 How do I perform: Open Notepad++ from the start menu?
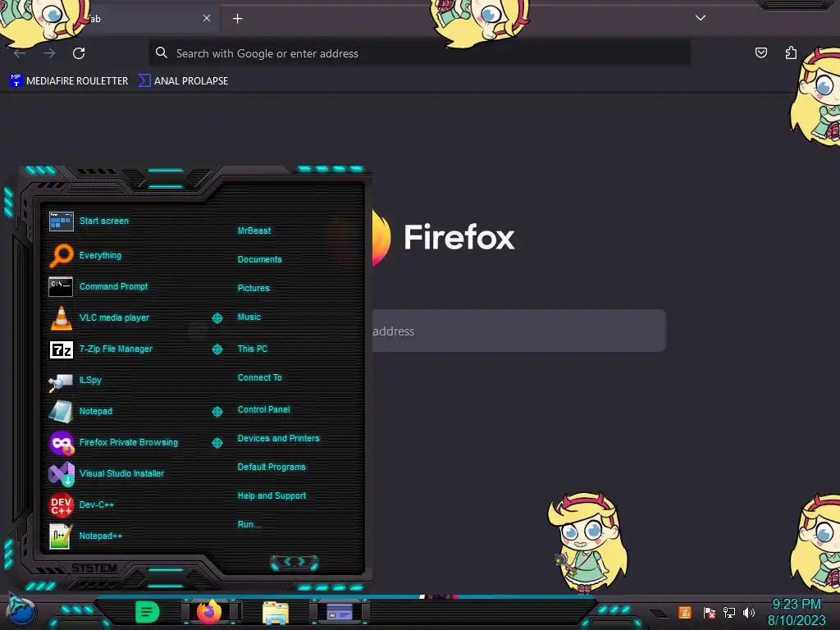pyautogui.click(x=85, y=536)
